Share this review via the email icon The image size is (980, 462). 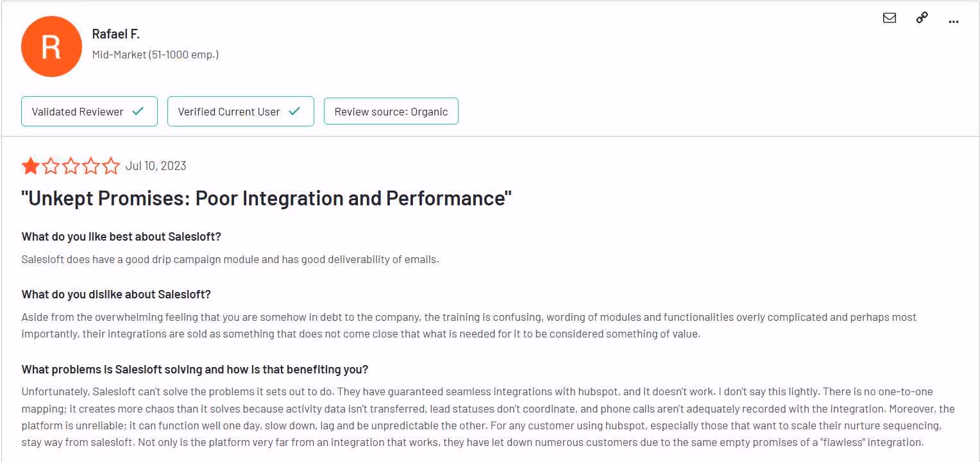point(890,18)
